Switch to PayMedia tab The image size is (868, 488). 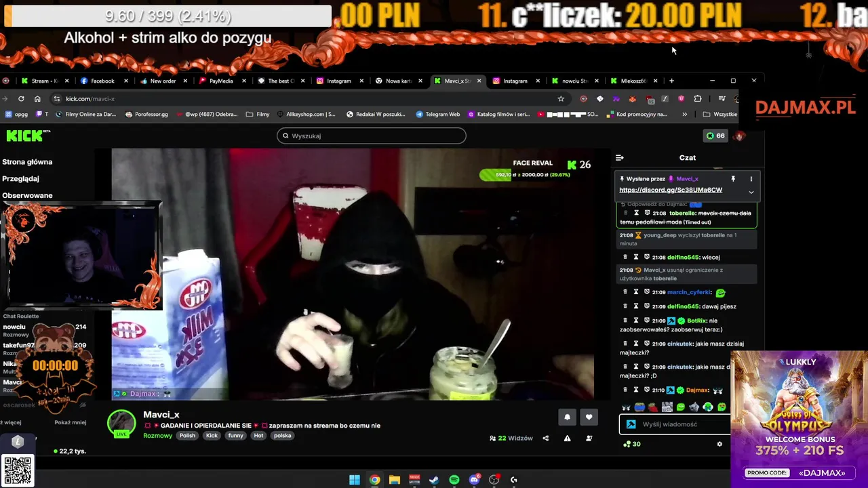point(221,81)
